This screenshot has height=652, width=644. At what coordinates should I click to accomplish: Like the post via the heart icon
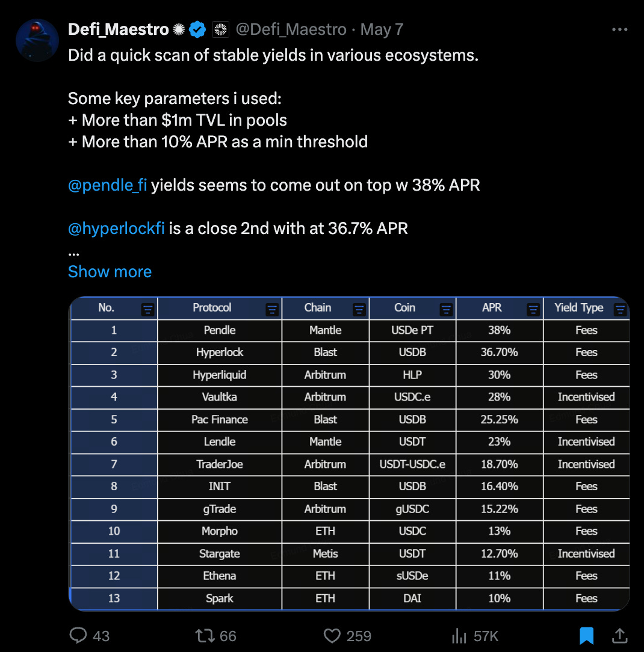click(x=332, y=635)
